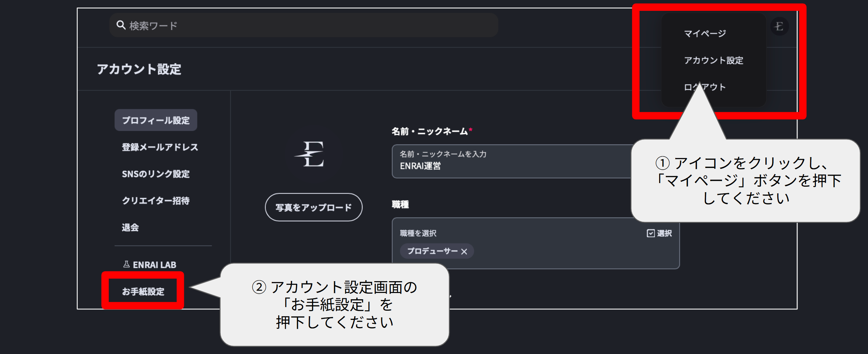Click the プロデューサー job tag chip
Viewport: 868px width, 354px height.
[x=432, y=251]
